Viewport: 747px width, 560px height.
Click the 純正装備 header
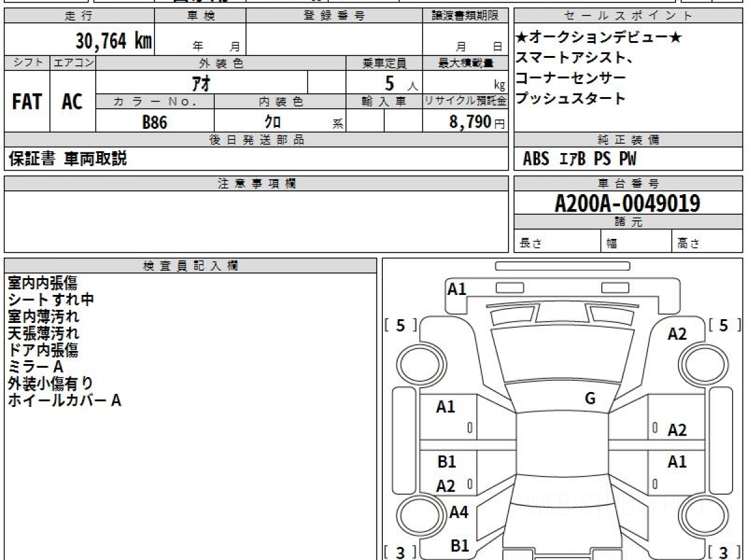[x=628, y=140]
